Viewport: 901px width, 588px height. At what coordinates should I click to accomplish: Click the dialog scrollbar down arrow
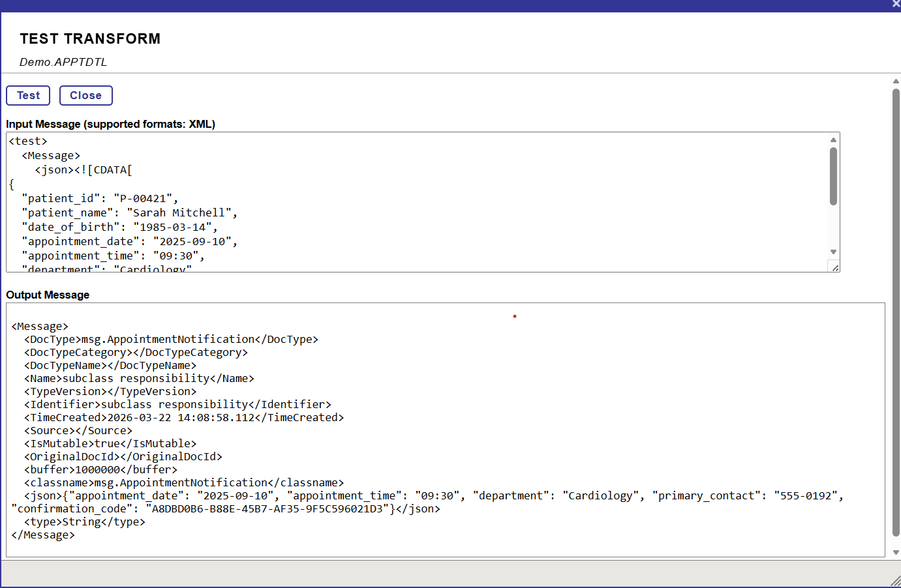tap(896, 552)
